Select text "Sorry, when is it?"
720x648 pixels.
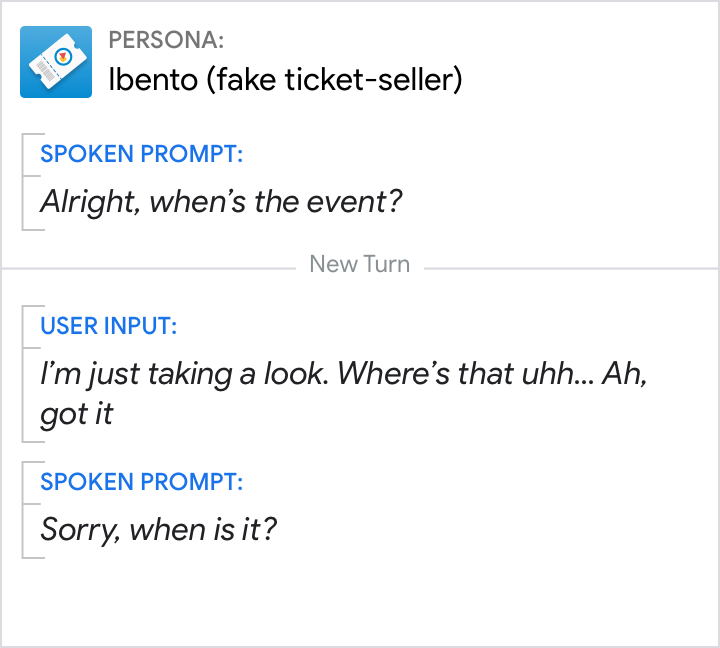(158, 528)
